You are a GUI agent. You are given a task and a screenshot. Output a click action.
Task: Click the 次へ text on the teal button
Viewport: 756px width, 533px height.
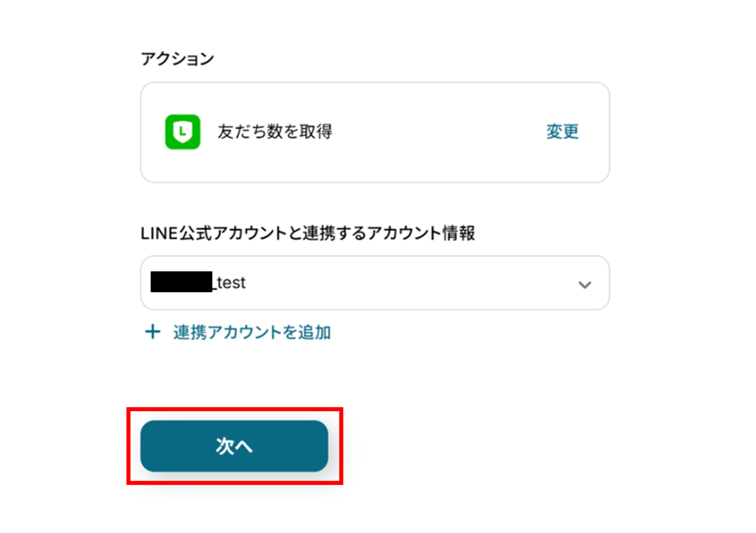pos(234,446)
